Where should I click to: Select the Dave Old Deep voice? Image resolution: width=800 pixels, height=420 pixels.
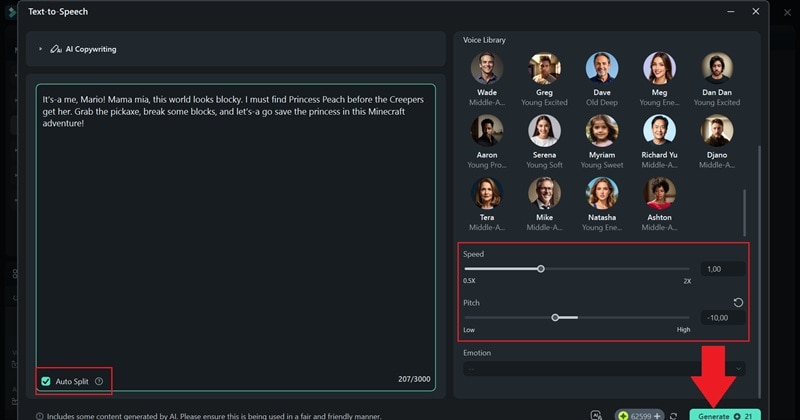point(601,69)
